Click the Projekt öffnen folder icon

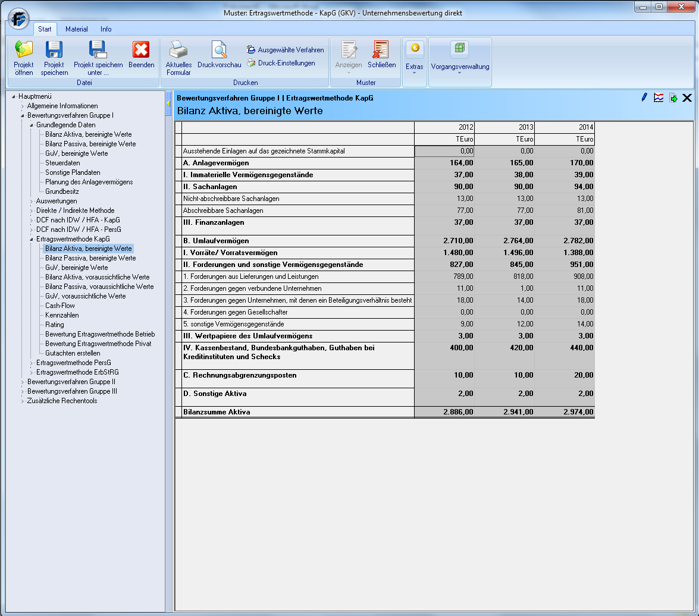click(24, 49)
